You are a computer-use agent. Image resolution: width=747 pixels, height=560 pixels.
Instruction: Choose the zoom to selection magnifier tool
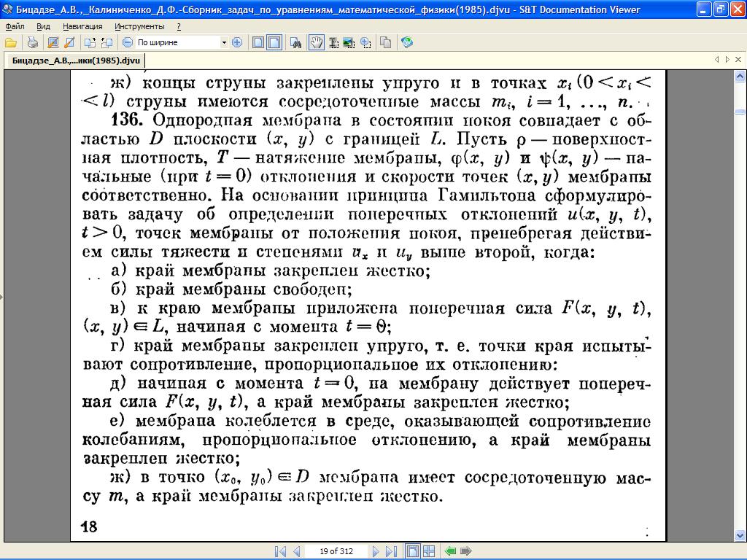click(x=365, y=42)
